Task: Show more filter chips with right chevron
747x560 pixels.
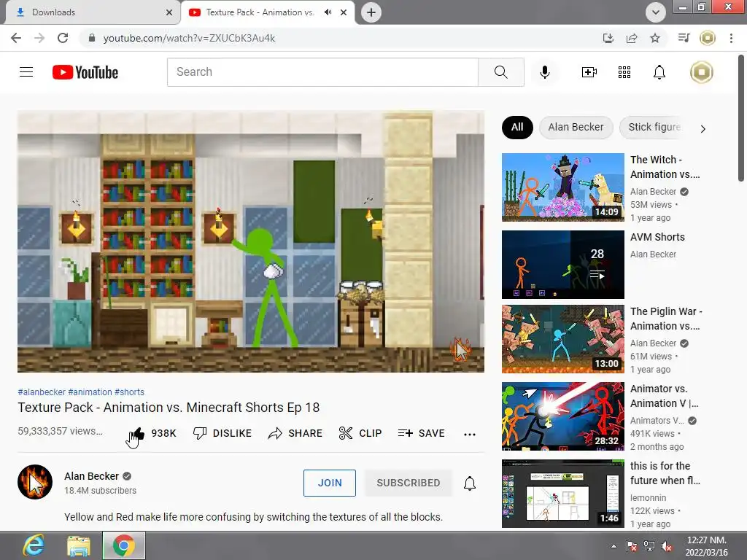Action: point(703,128)
